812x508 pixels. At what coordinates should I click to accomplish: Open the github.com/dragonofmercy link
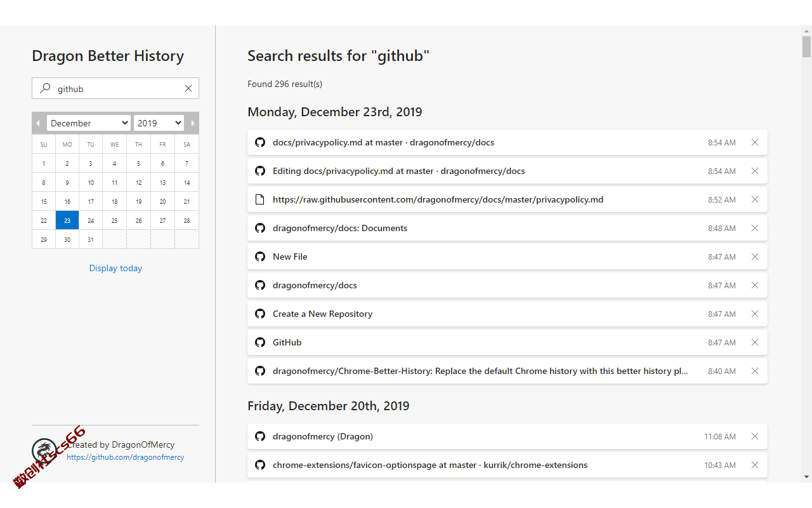[126, 457]
